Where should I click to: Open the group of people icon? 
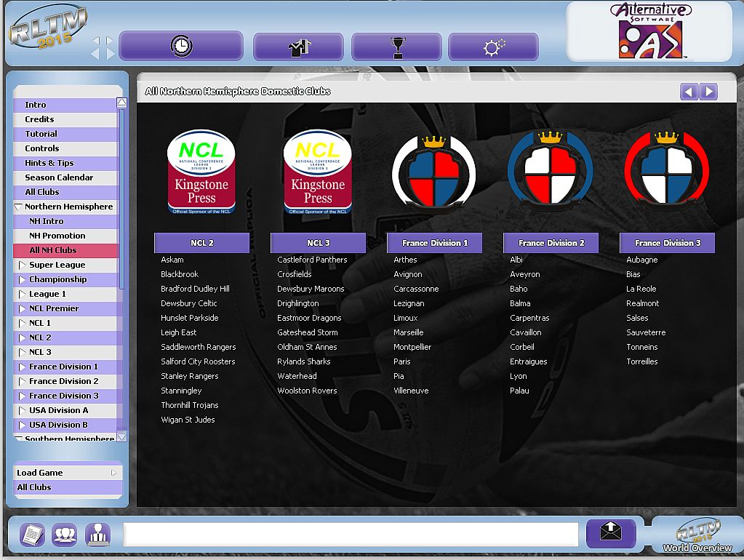pyautogui.click(x=65, y=535)
